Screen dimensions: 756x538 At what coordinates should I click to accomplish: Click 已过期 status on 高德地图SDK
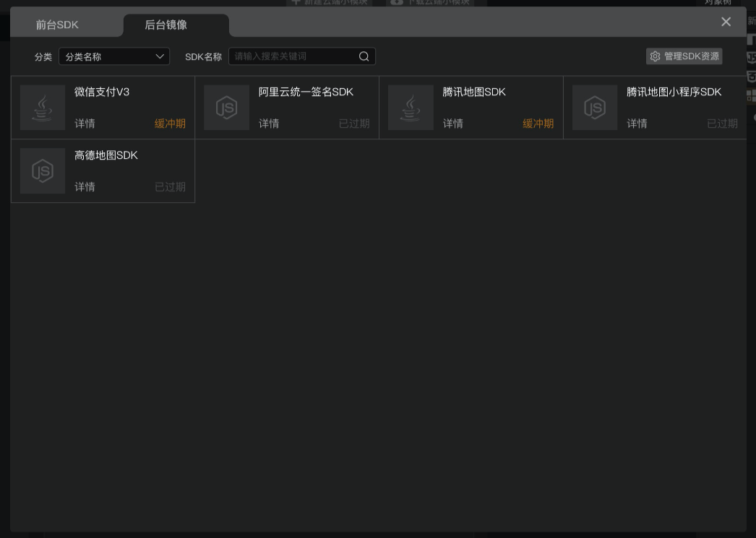point(170,187)
